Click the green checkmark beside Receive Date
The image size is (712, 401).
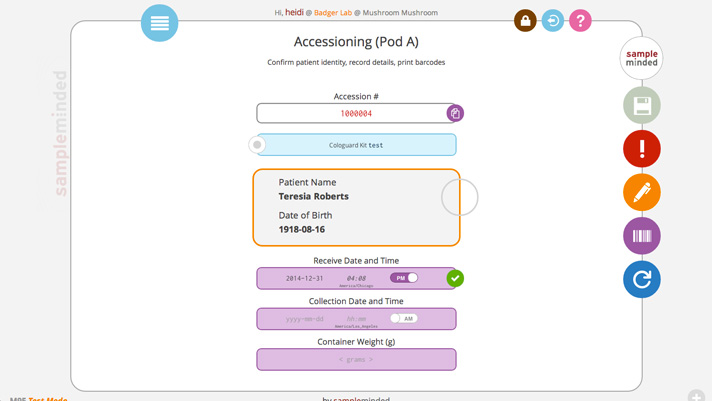tap(455, 278)
